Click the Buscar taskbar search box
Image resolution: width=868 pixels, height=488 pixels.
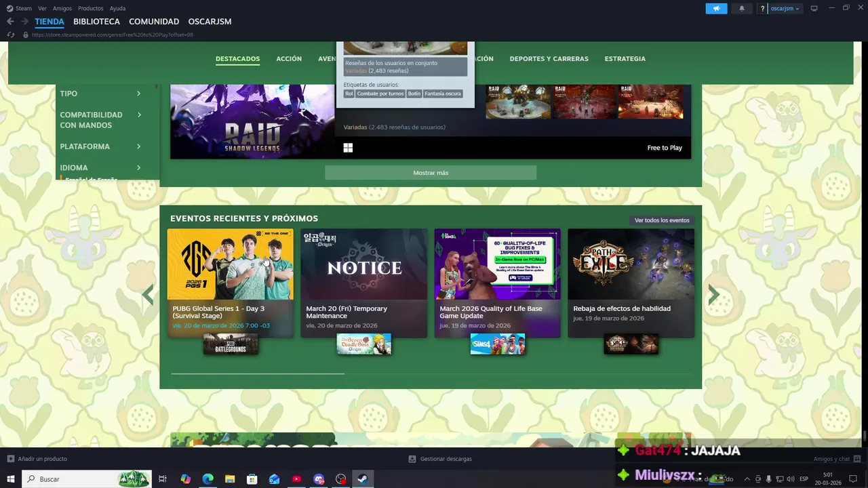pyautogui.click(x=87, y=479)
